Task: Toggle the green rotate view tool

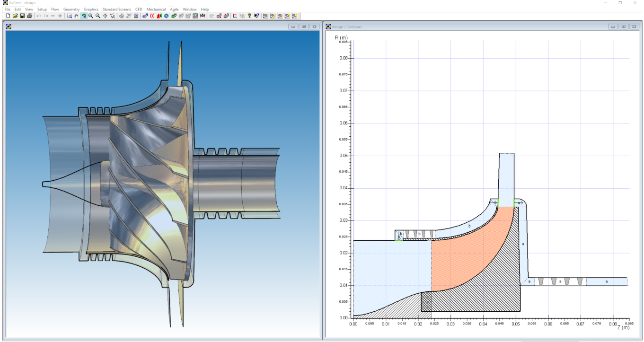Action: [83, 16]
